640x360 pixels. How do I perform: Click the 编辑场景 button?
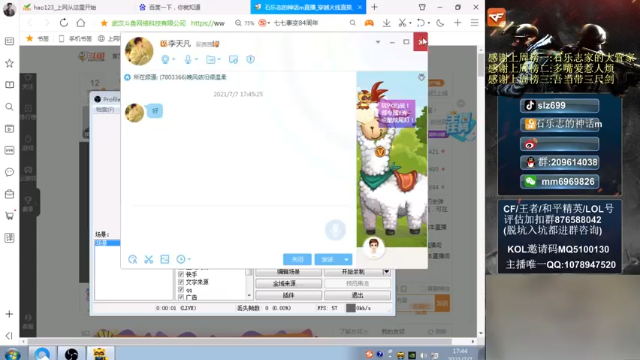288,272
